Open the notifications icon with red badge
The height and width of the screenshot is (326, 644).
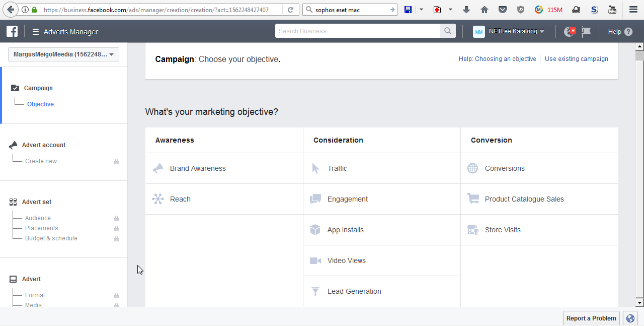pyautogui.click(x=570, y=31)
